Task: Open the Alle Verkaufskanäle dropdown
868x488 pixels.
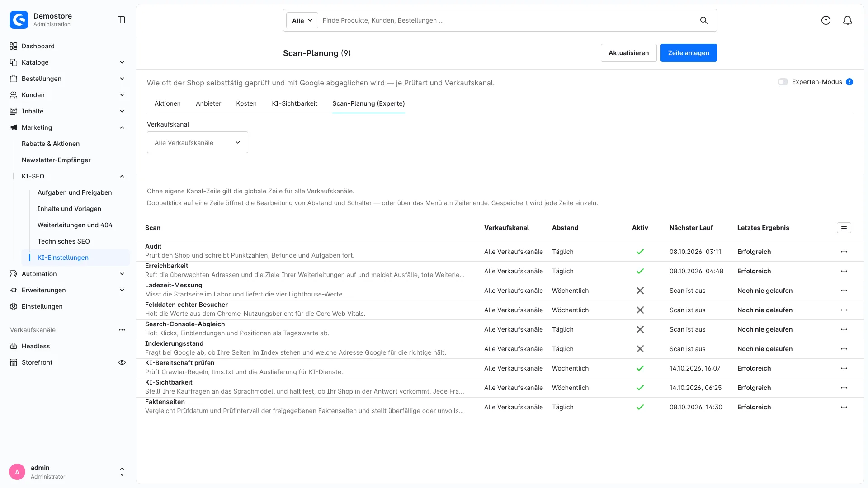Action: tap(198, 142)
